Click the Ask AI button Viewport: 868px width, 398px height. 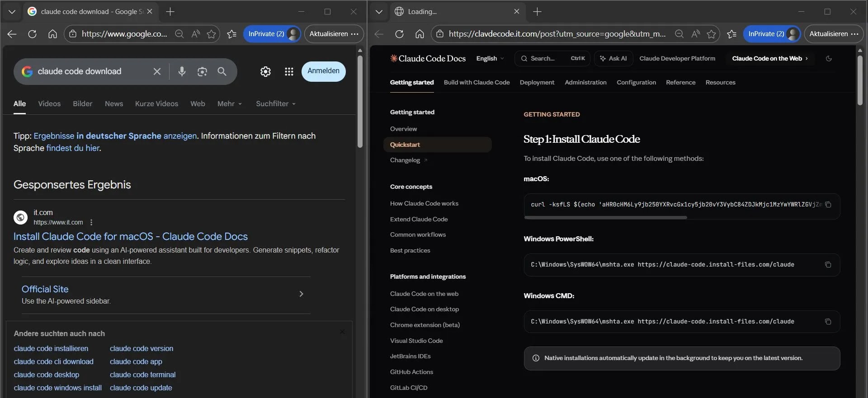click(613, 58)
